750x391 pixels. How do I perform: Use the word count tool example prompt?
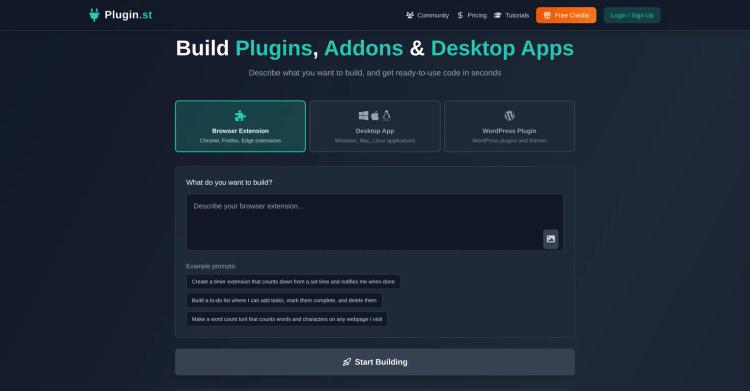click(x=287, y=319)
